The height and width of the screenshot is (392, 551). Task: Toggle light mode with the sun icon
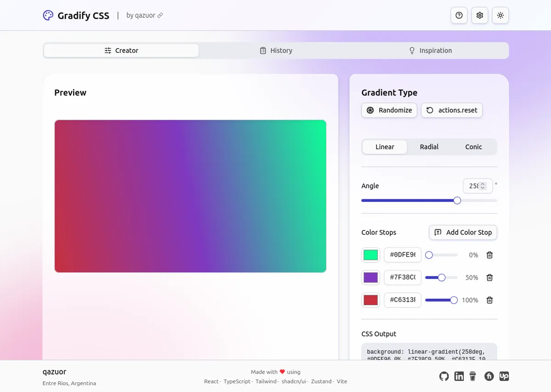500,15
